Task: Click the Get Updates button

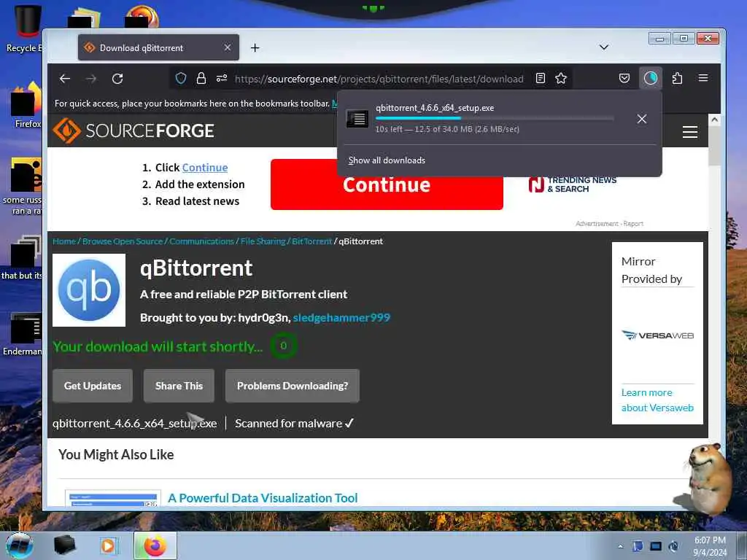Action: pos(93,386)
